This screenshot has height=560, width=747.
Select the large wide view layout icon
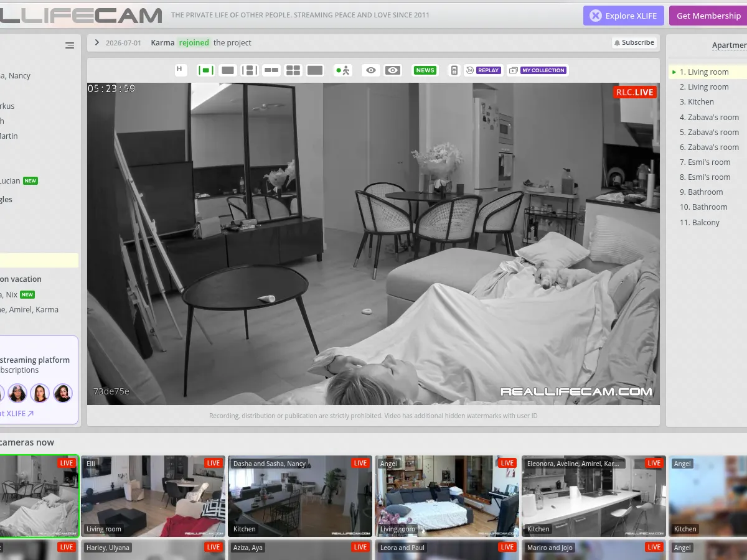click(315, 70)
